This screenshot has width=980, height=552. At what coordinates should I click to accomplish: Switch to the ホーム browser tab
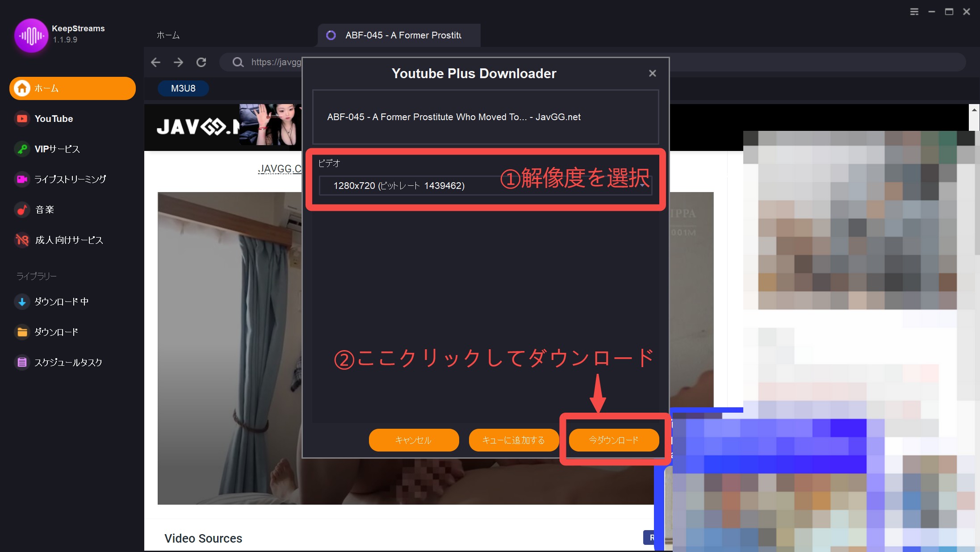pyautogui.click(x=168, y=35)
